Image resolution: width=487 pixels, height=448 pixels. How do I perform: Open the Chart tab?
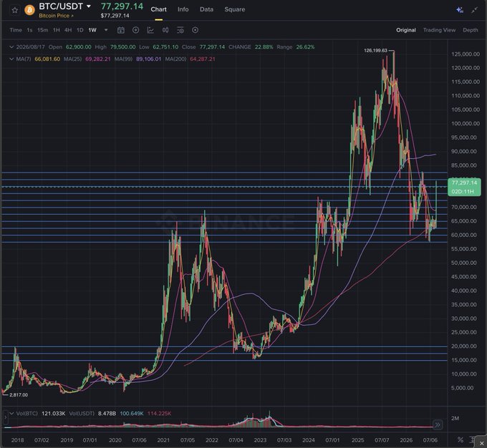pyautogui.click(x=159, y=9)
